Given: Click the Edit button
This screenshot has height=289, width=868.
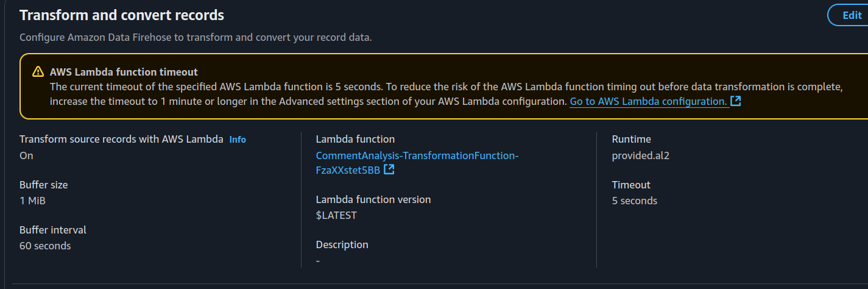Looking at the screenshot, I should tap(851, 16).
